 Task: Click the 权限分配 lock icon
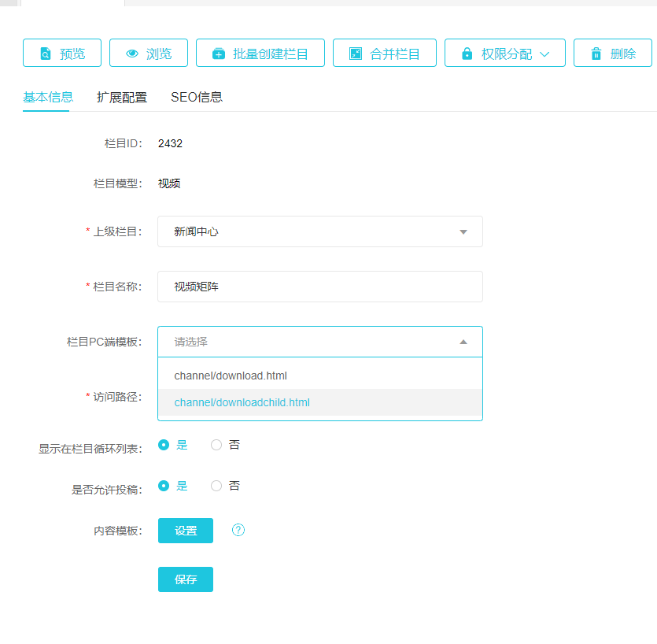coord(467,54)
